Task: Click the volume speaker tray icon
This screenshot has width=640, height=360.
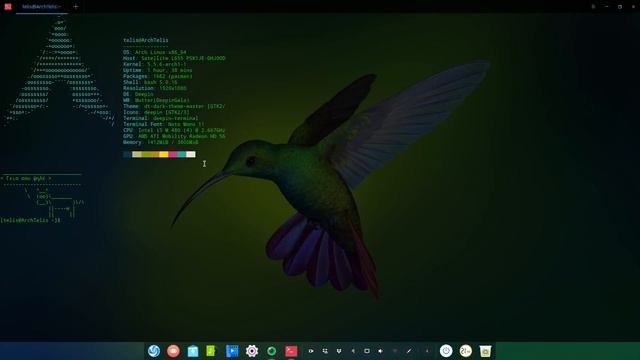Action: [x=380, y=351]
